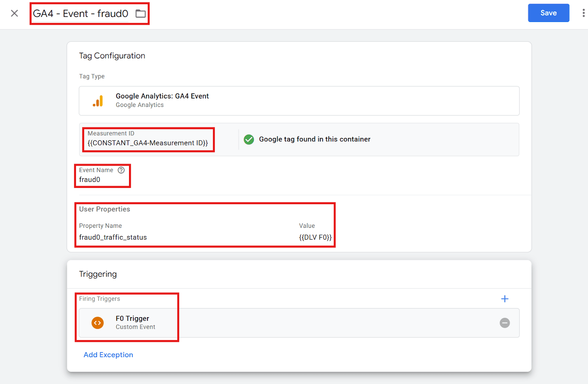Click the orange Custom Event trigger icon
588x384 pixels.
point(97,323)
